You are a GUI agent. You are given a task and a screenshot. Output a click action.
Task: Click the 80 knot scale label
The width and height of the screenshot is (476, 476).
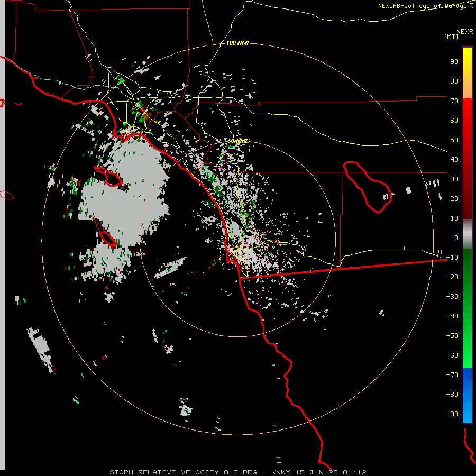[x=454, y=81]
